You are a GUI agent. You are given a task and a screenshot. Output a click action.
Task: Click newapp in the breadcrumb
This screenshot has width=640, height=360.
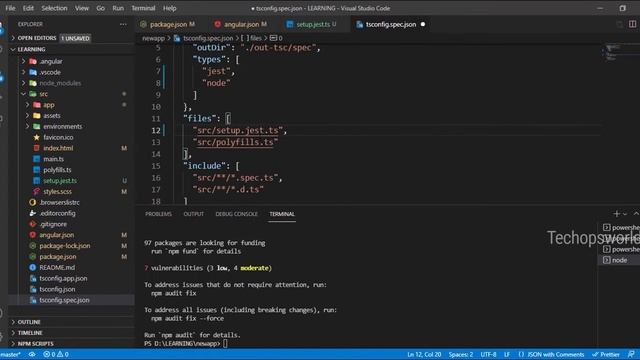coord(153,38)
